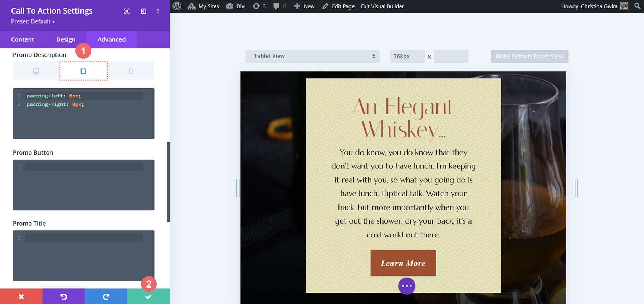Click the right preview resize handle
This screenshot has width=644, height=304.
pos(576,188)
